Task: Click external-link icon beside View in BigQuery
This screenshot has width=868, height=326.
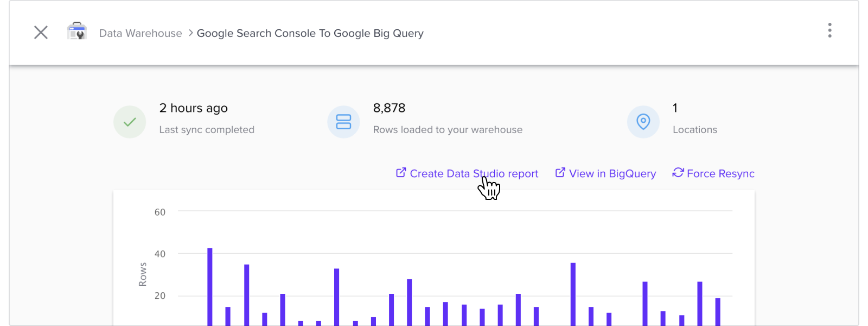Action: point(560,173)
